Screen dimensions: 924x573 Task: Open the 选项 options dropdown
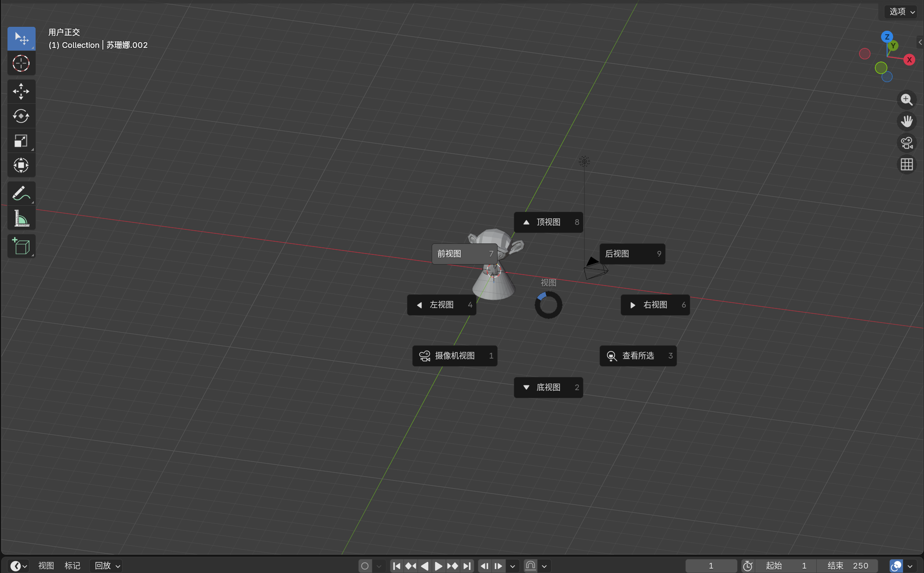[901, 12]
